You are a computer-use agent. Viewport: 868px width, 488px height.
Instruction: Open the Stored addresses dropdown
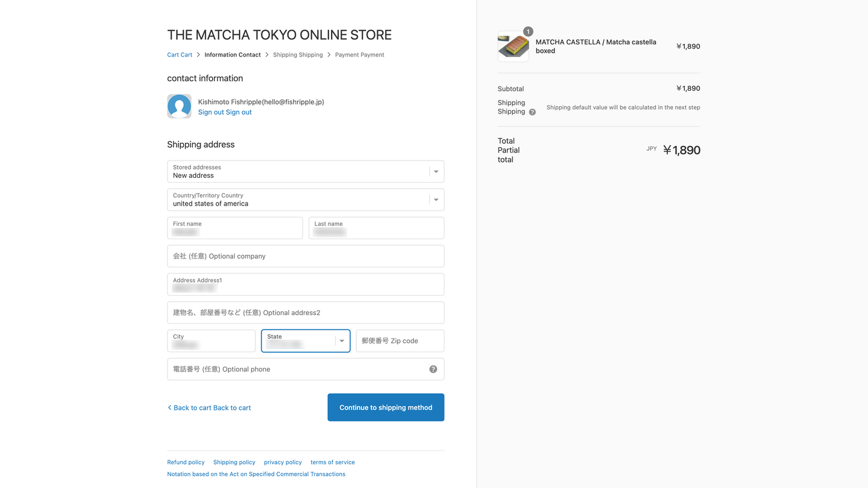[306, 171]
